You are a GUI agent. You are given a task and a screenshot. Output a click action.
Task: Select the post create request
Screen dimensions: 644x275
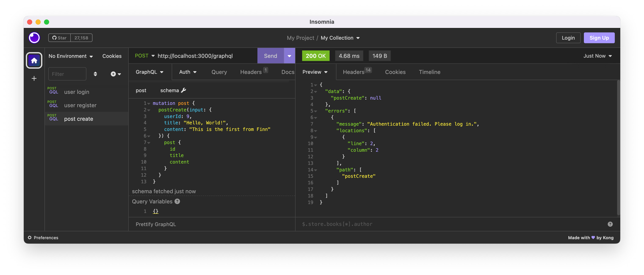click(87, 119)
